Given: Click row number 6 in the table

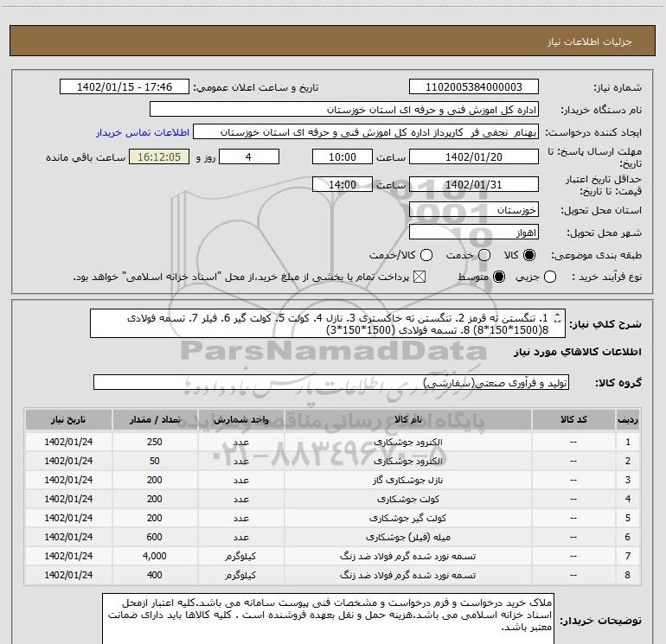Looking at the screenshot, I should click(628, 537).
